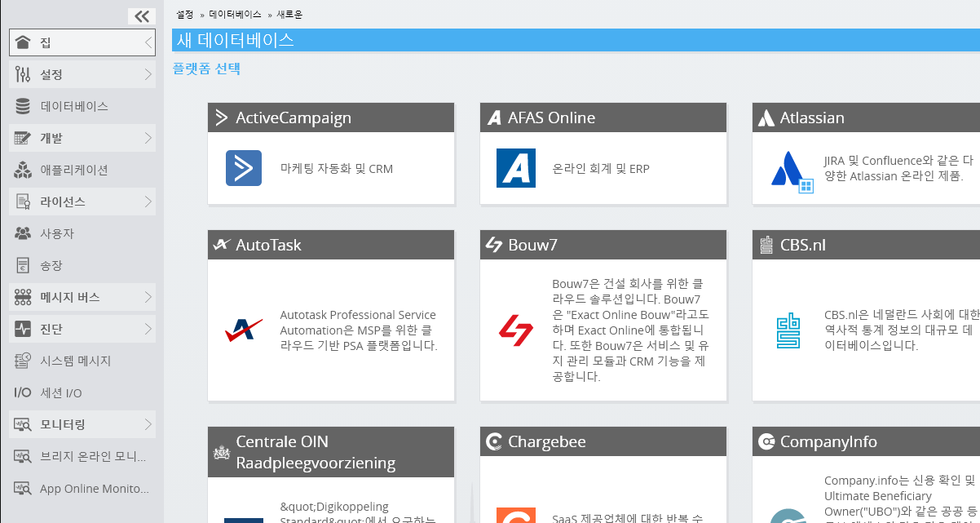Image resolution: width=980 pixels, height=523 pixels.
Task: Click the I/O icon beside 세션 I/O
Action: (x=23, y=392)
